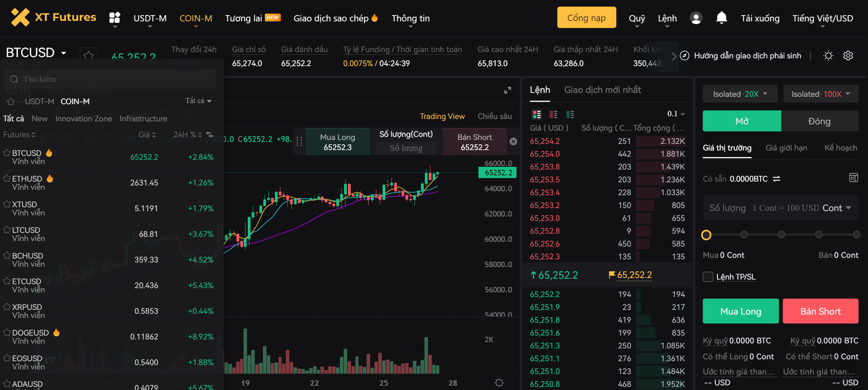Switch to Mở (open) position mode

[x=742, y=121]
